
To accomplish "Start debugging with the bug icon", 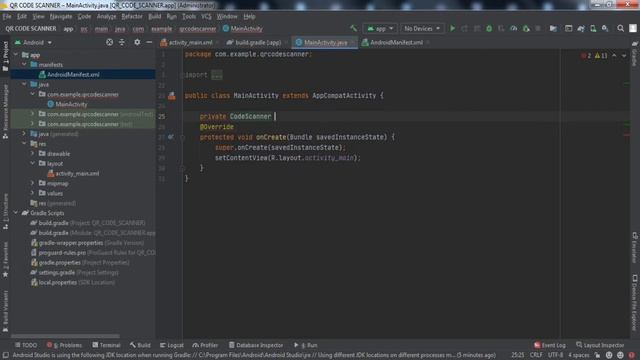I will pyautogui.click(x=489, y=29).
